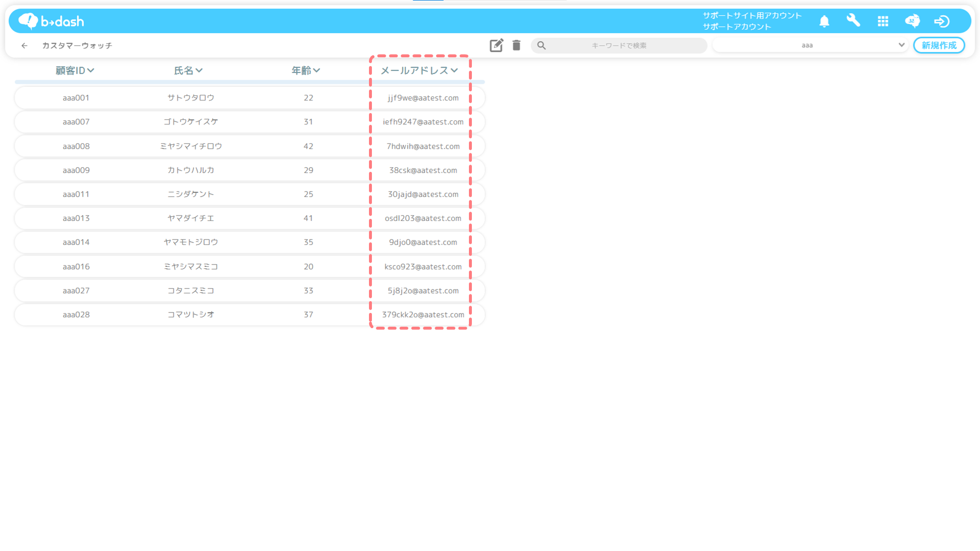Click the trash delete icon
The width and height of the screenshot is (980, 551).
516,45
